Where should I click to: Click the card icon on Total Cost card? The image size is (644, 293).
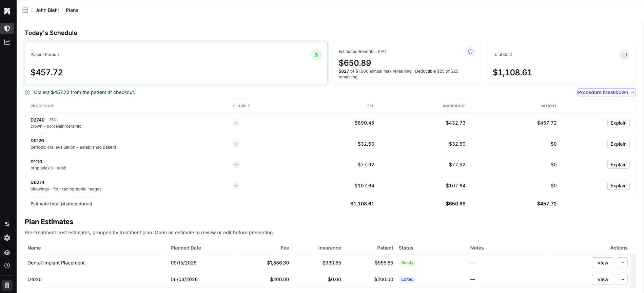[624, 55]
